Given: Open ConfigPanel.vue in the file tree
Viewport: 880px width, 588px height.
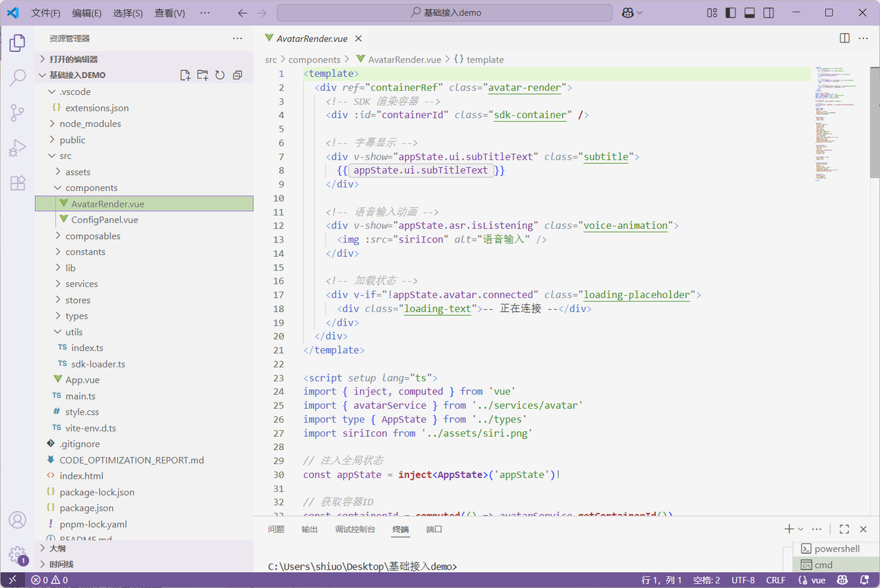Looking at the screenshot, I should pos(104,220).
